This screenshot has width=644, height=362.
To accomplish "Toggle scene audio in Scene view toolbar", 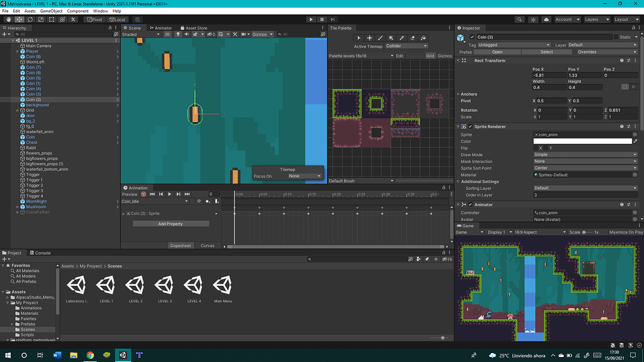I will pyautogui.click(x=187, y=35).
